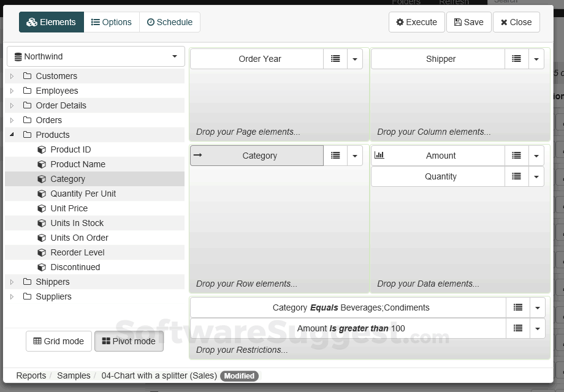Select Product Name in the tree

point(78,164)
